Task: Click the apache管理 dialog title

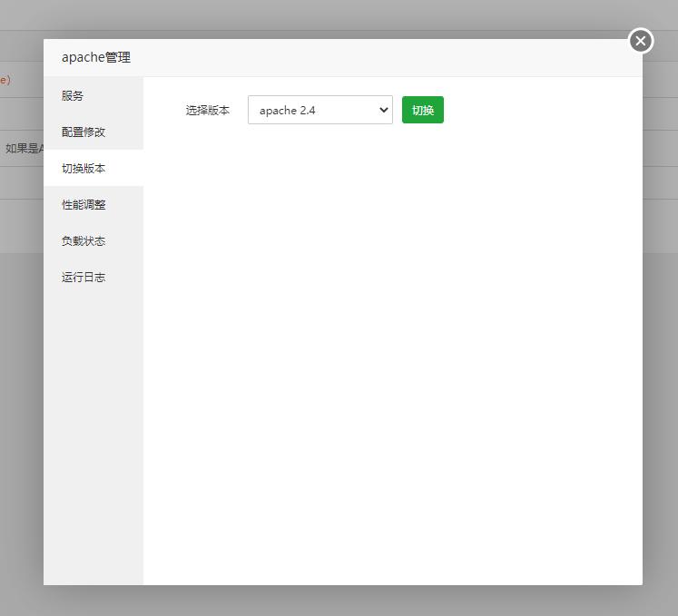Action: click(96, 57)
